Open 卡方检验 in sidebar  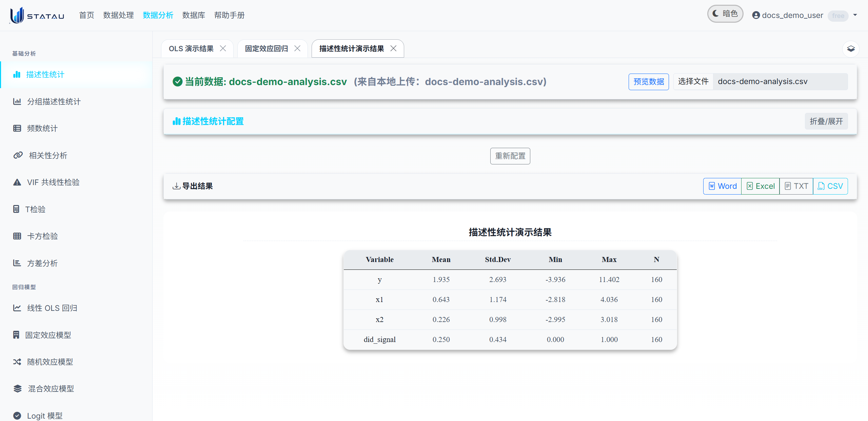point(42,236)
